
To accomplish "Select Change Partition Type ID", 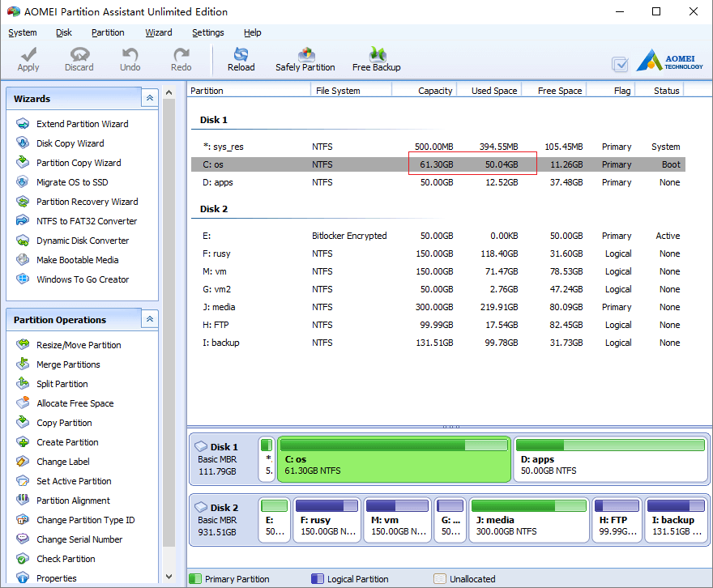I will click(x=86, y=520).
